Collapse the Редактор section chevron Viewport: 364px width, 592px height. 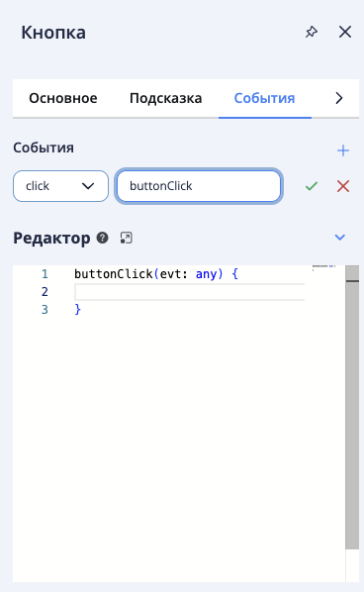(x=340, y=238)
